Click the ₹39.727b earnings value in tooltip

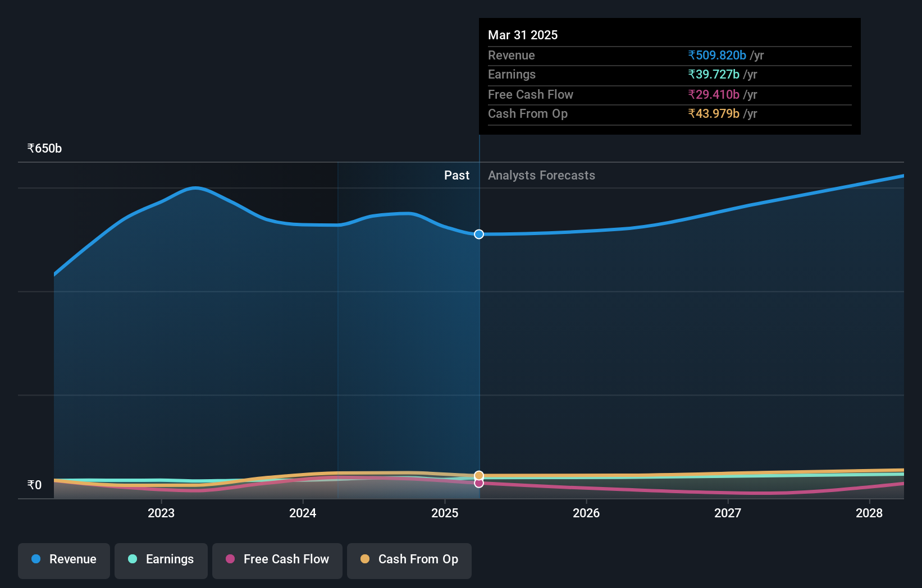[x=714, y=74]
